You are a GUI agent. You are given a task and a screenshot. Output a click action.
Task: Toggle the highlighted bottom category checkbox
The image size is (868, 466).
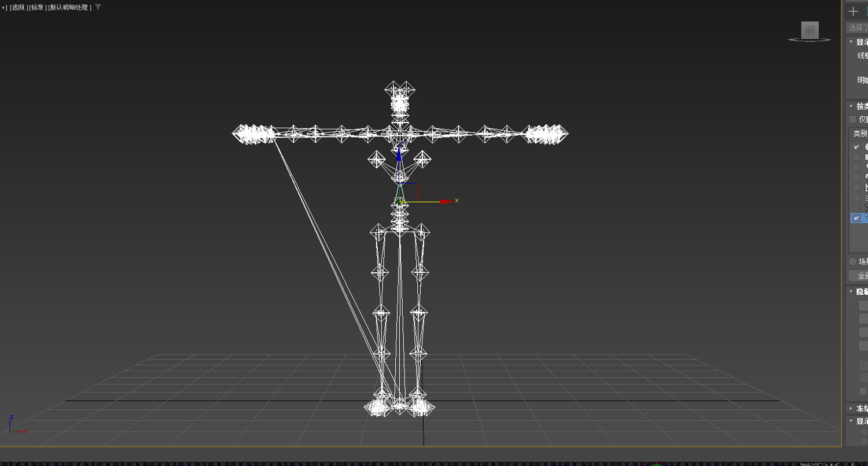click(x=856, y=218)
